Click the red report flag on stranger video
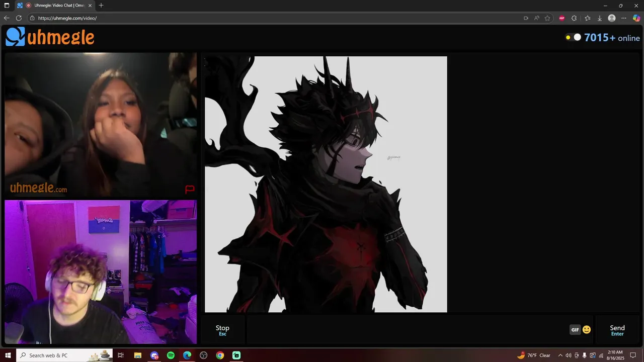The image size is (644, 362). tap(190, 189)
